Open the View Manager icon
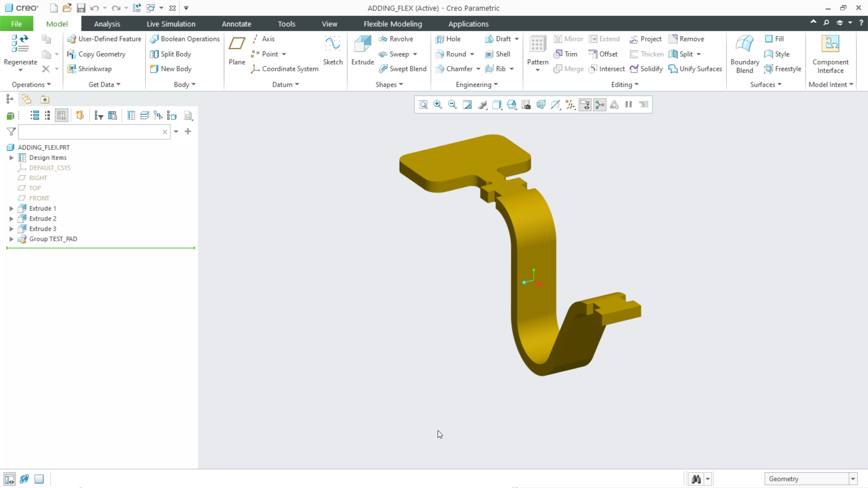This screenshot has width=868, height=488. (526, 105)
